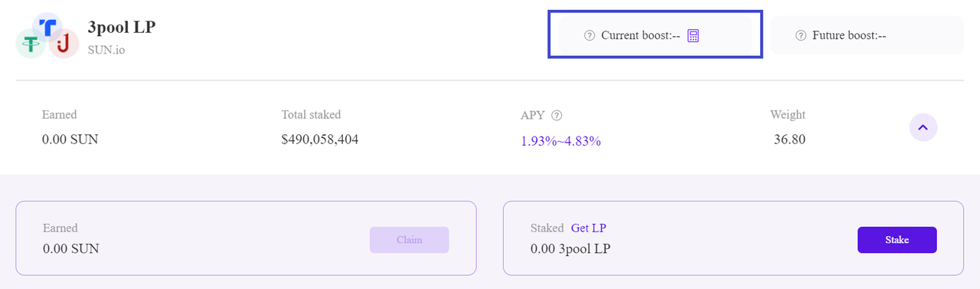The height and width of the screenshot is (289, 980).
Task: Click the Current boost help question mark
Action: point(590,35)
